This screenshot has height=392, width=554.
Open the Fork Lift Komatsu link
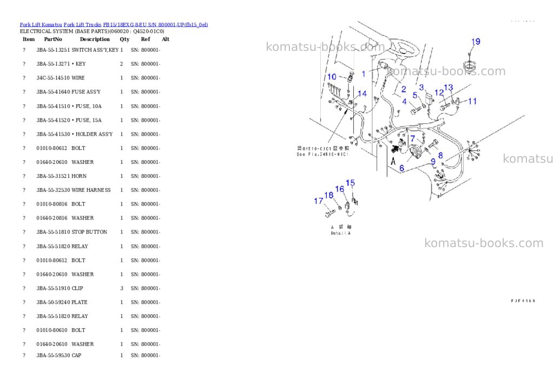pos(41,25)
